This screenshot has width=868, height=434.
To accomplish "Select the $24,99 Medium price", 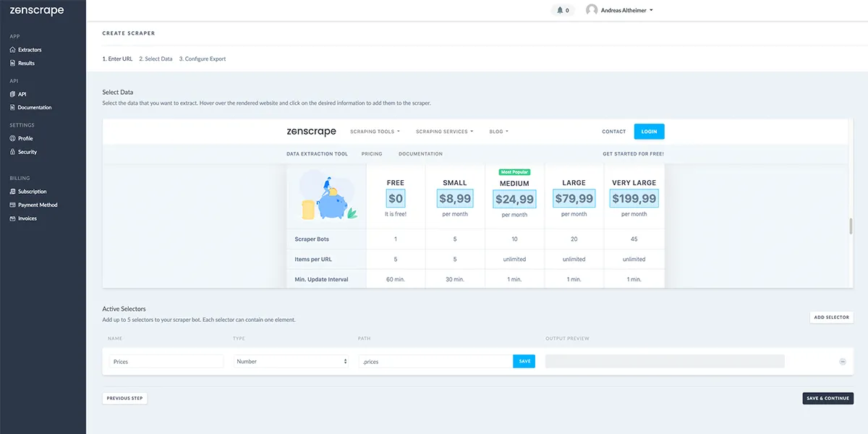I will [514, 199].
